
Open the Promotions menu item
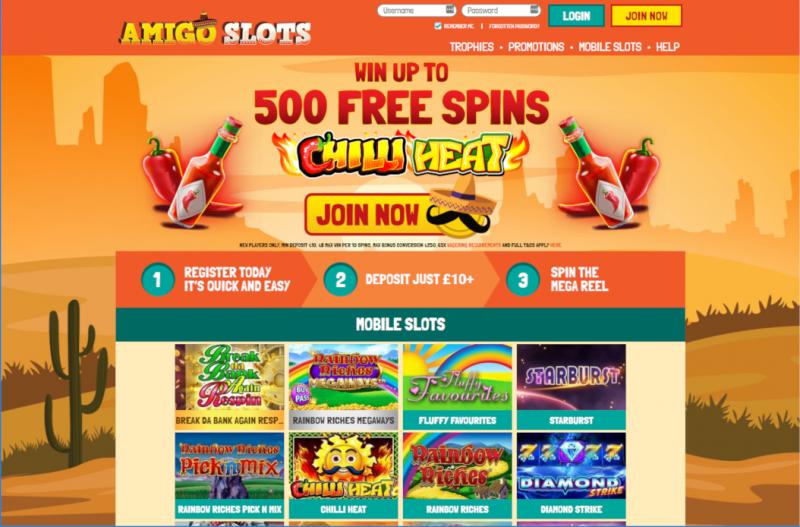(536, 47)
